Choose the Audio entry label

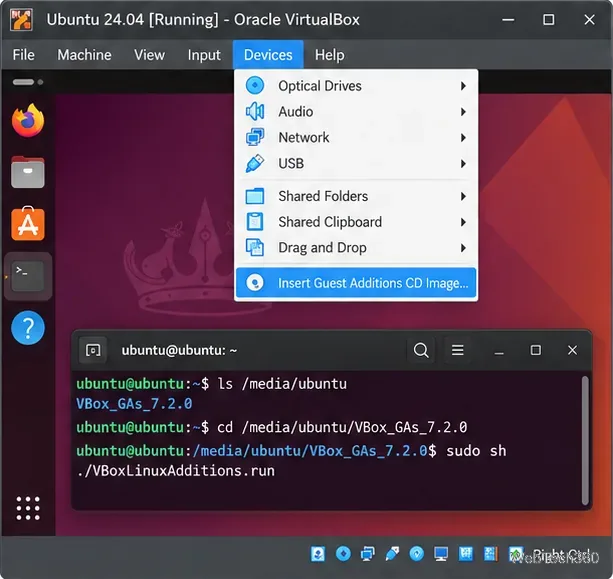pos(296,112)
